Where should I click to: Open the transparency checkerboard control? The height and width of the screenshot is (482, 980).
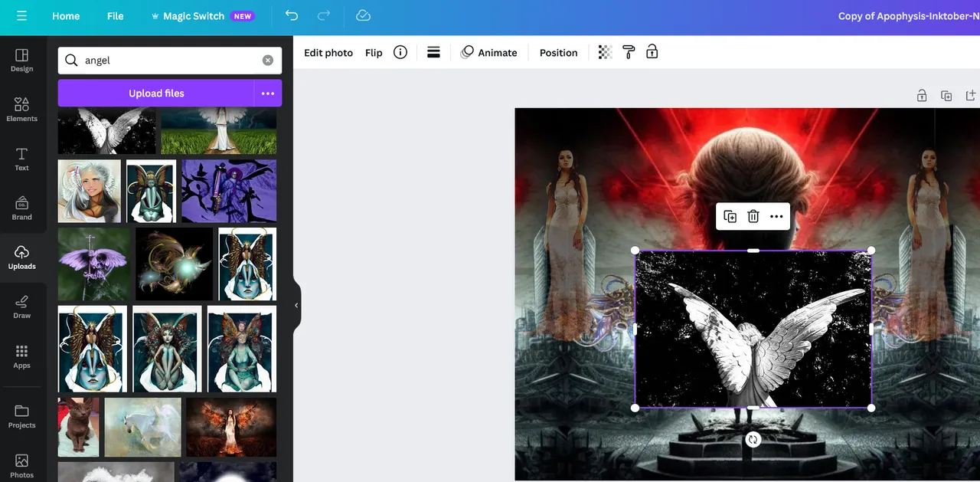coord(605,52)
